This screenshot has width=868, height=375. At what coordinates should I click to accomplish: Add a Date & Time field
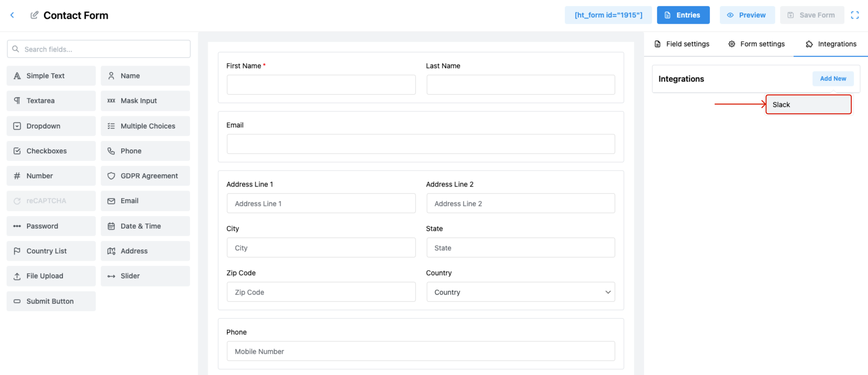145,226
